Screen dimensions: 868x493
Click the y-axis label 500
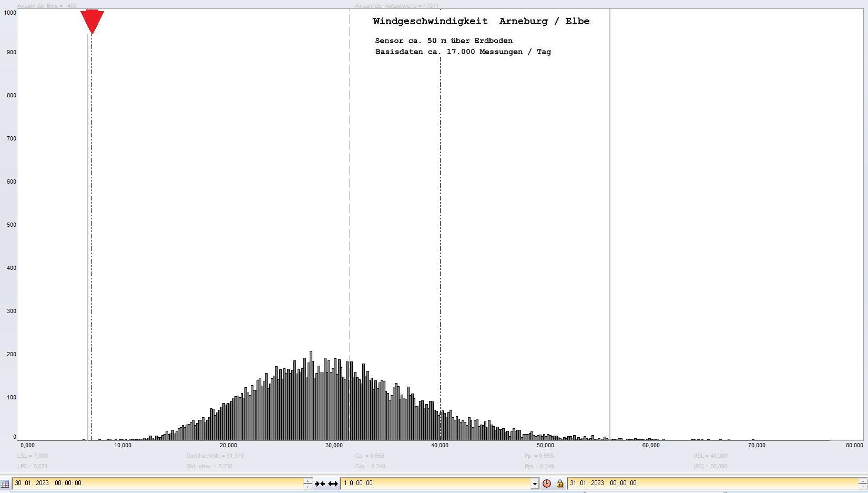tap(11, 225)
